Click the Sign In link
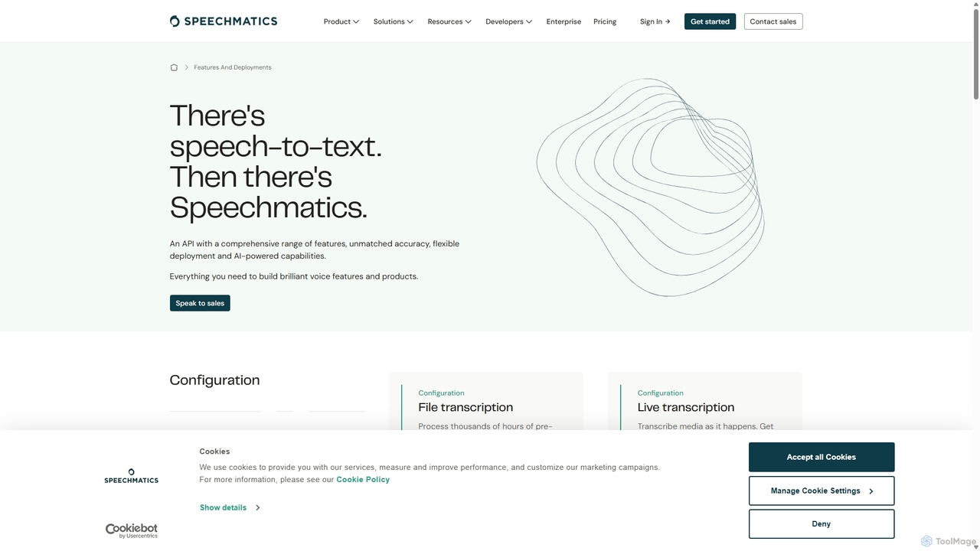The width and height of the screenshot is (980, 551). pos(655,21)
